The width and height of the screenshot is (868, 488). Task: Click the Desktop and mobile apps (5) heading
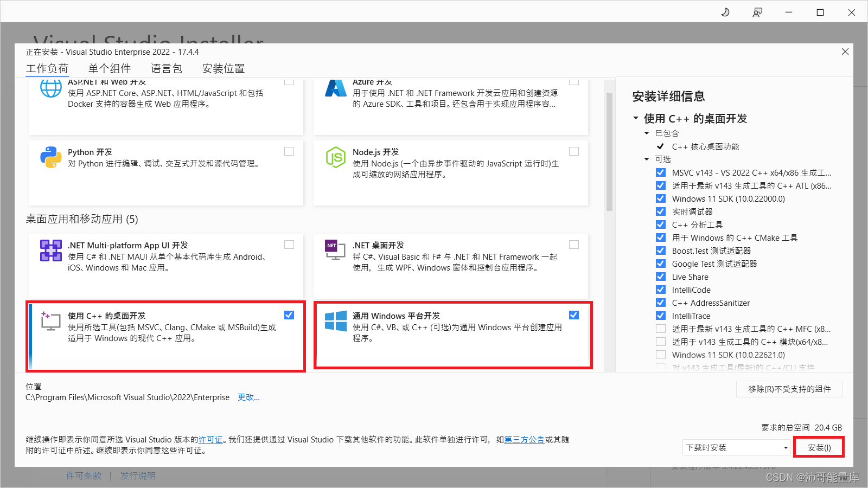tap(82, 219)
